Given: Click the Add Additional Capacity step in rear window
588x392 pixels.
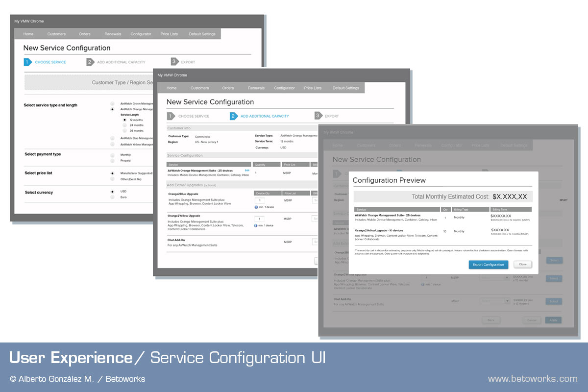Looking at the screenshot, I should click(x=121, y=62).
